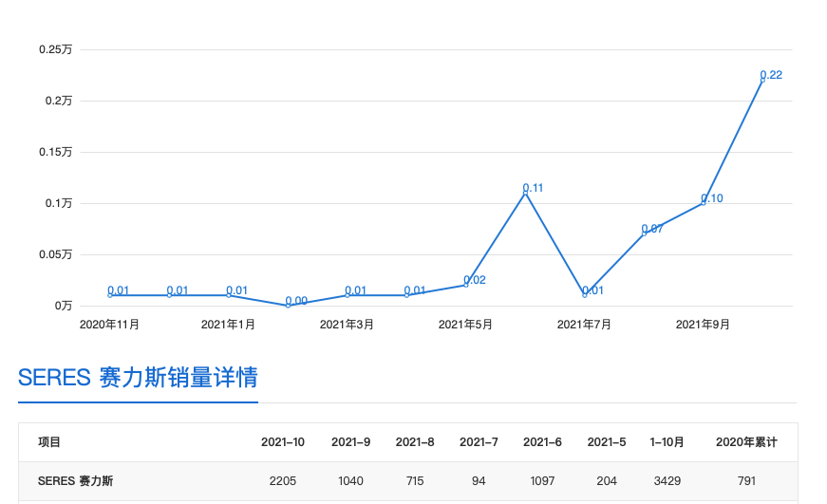The width and height of the screenshot is (827, 504).
Task: Click the 0.2万 y-axis label
Action: tap(59, 101)
